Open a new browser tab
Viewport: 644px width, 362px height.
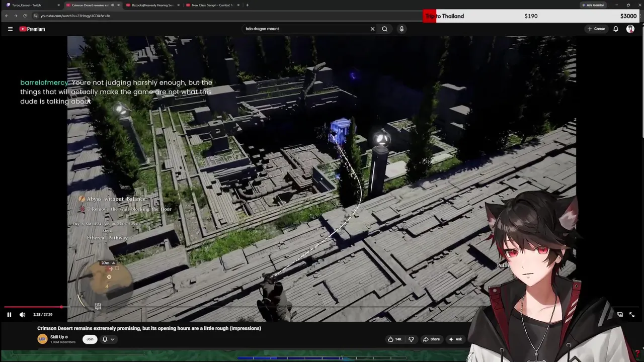[247, 5]
